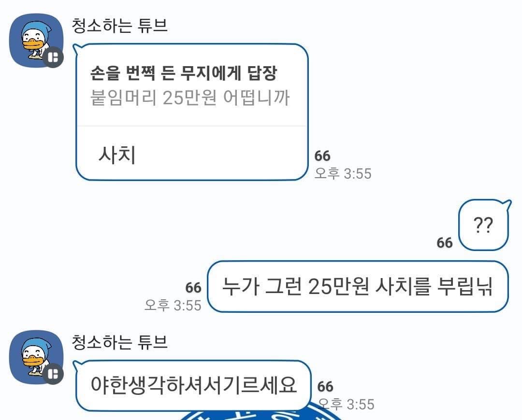Click the badge icon on the first Tube avatar
The image size is (522, 420).
[53, 57]
